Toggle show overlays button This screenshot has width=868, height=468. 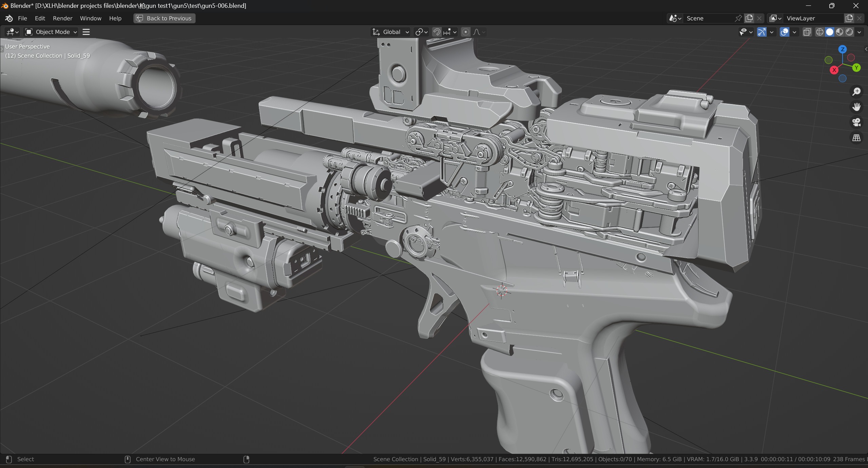coord(784,32)
